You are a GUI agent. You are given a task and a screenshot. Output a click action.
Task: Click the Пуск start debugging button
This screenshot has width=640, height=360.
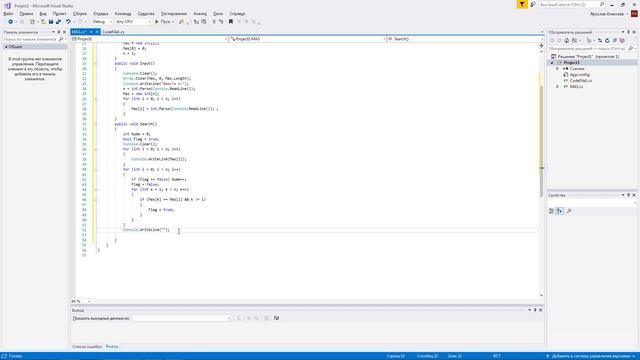(x=164, y=22)
